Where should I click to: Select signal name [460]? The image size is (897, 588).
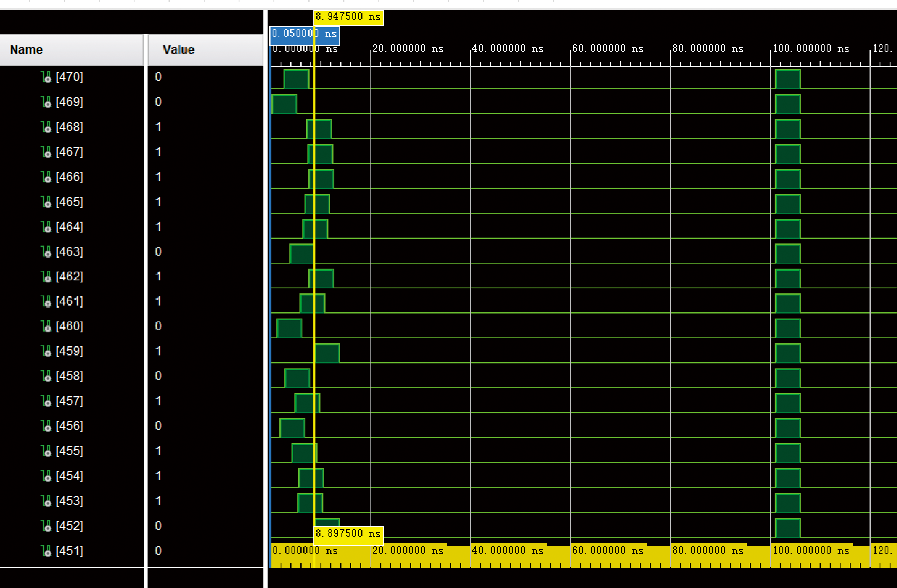[x=69, y=326]
